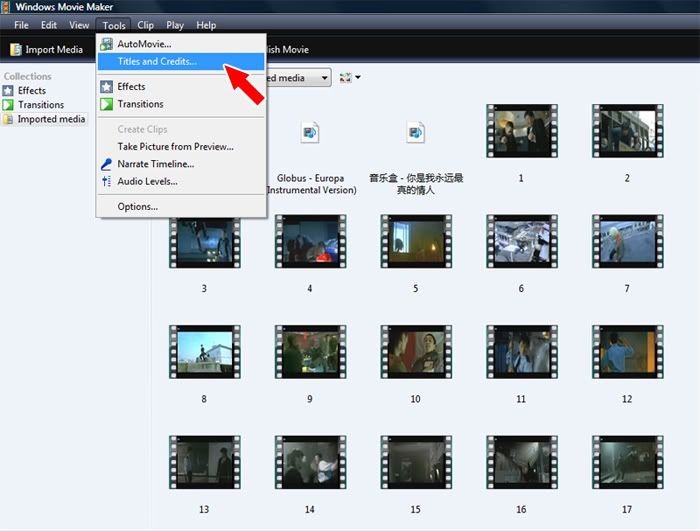Screen dimensions: 700x531
Task: Select video clip thumbnail number 10
Action: coord(415,356)
